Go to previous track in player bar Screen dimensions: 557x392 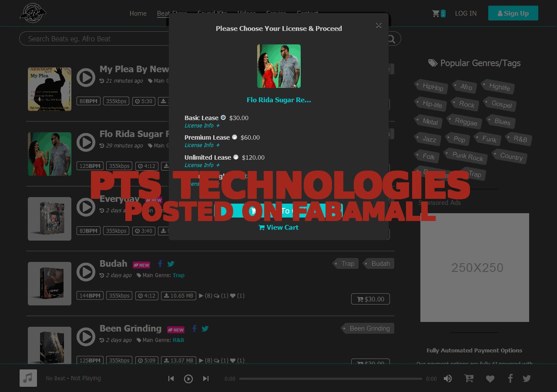tap(171, 379)
